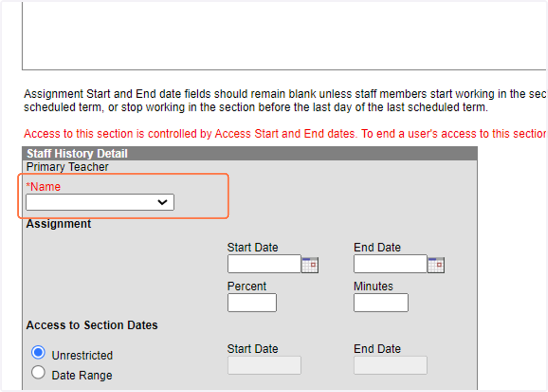
Task: Click the Date Range option label text
Action: pyautogui.click(x=82, y=376)
